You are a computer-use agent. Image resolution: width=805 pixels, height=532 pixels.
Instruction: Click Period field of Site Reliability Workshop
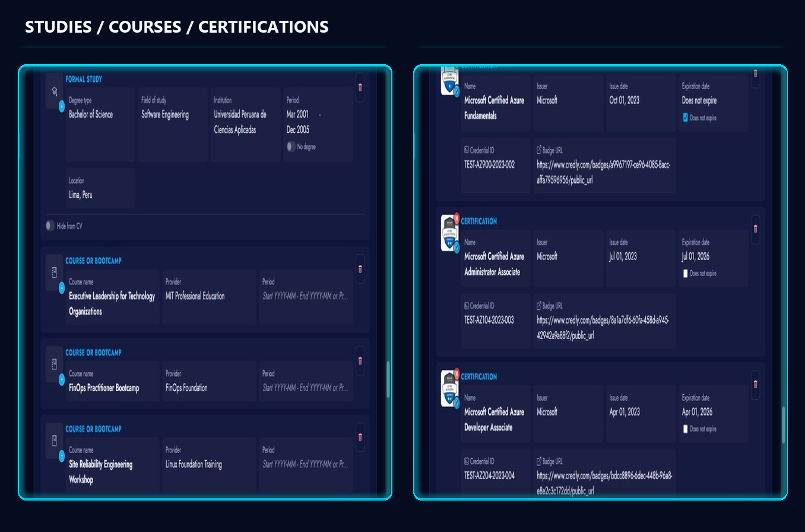(x=306, y=465)
